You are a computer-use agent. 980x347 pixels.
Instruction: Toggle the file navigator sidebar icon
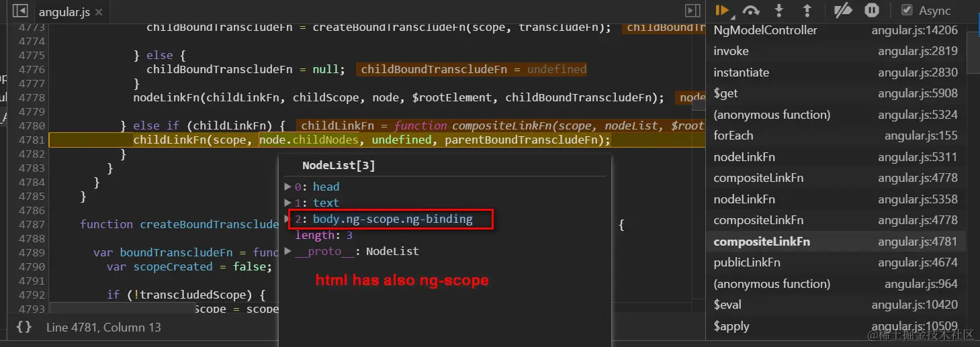[20, 11]
